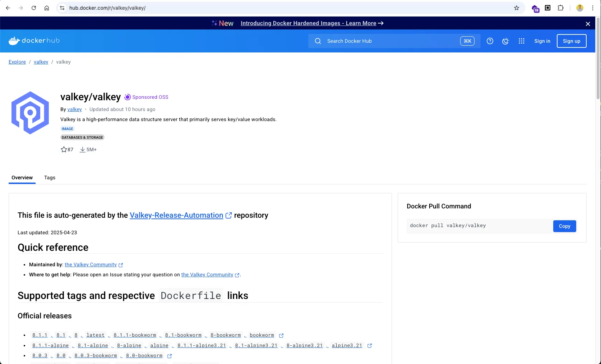The width and height of the screenshot is (601, 364).
Task: Open the purple extension with badge 19
Action: click(x=535, y=9)
